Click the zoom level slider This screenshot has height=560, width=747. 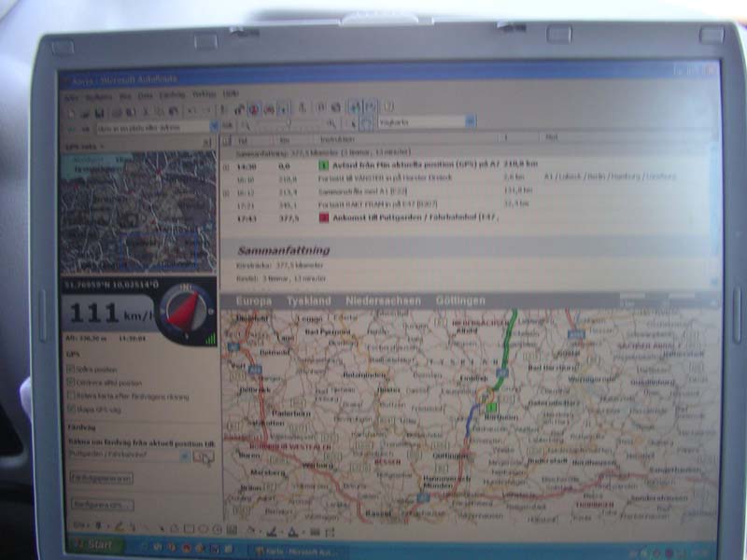(289, 124)
